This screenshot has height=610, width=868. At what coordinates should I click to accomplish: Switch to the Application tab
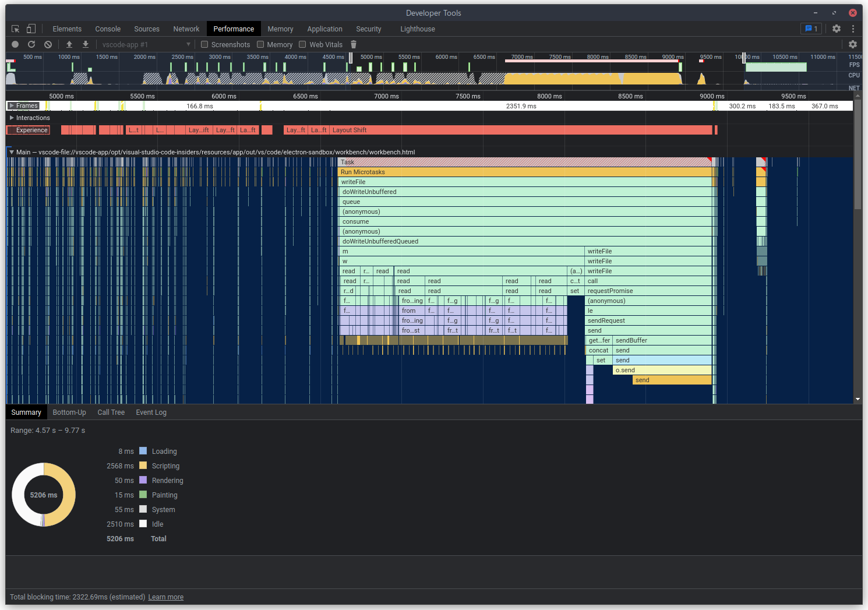click(x=324, y=29)
